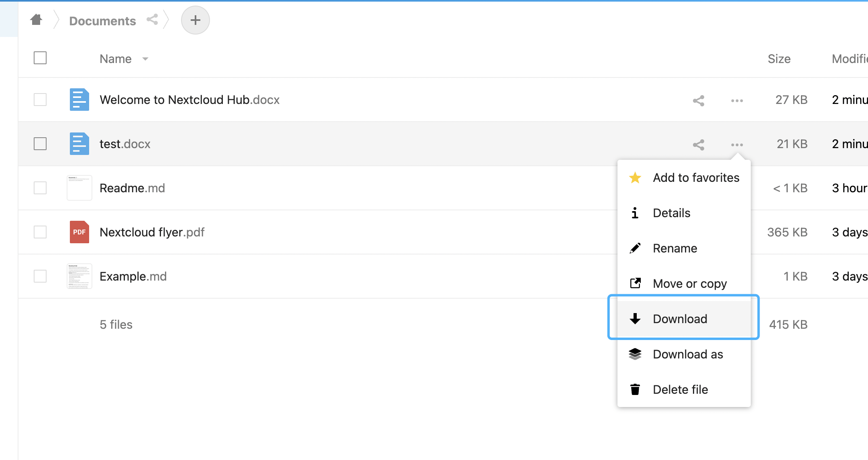The height and width of the screenshot is (460, 868).
Task: Open the three-dot menu for Welcome to Nextcloud Hub.docx
Action: pos(737,100)
